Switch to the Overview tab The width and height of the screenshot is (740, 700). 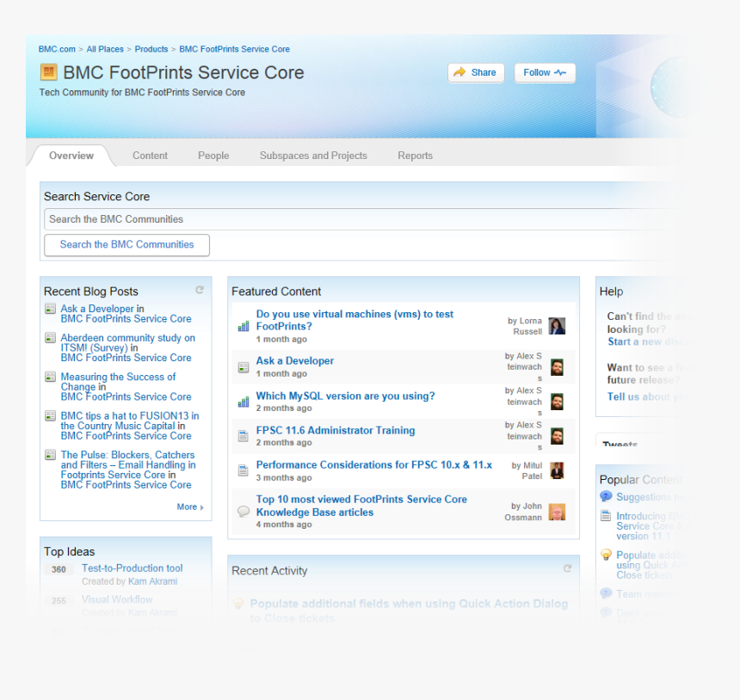click(71, 156)
